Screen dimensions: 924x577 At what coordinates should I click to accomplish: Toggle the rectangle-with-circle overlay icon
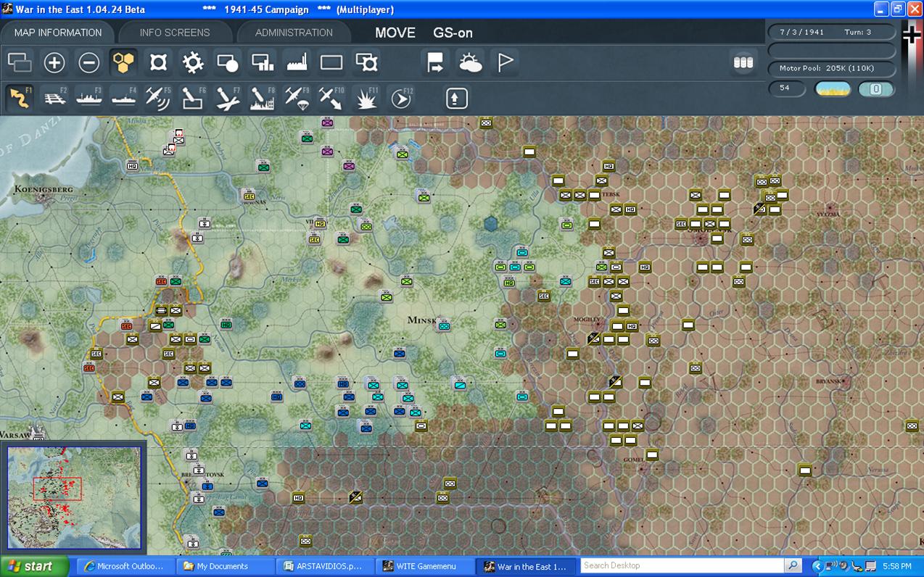[x=228, y=63]
